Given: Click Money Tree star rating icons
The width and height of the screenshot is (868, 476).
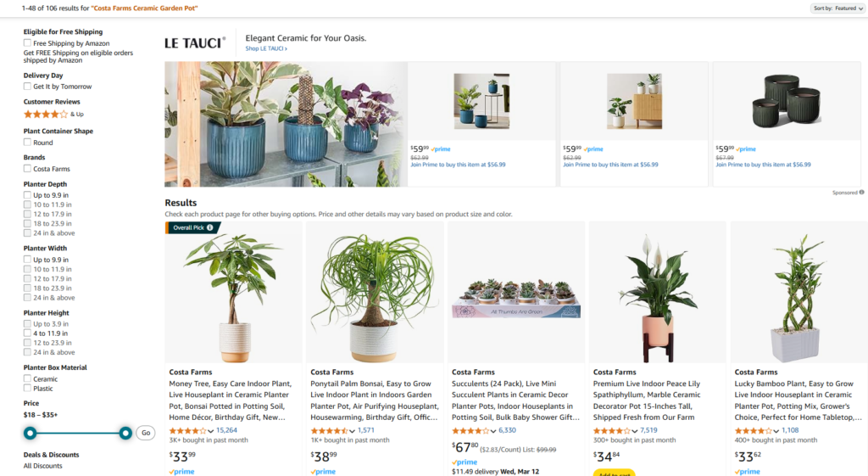Looking at the screenshot, I should [187, 430].
